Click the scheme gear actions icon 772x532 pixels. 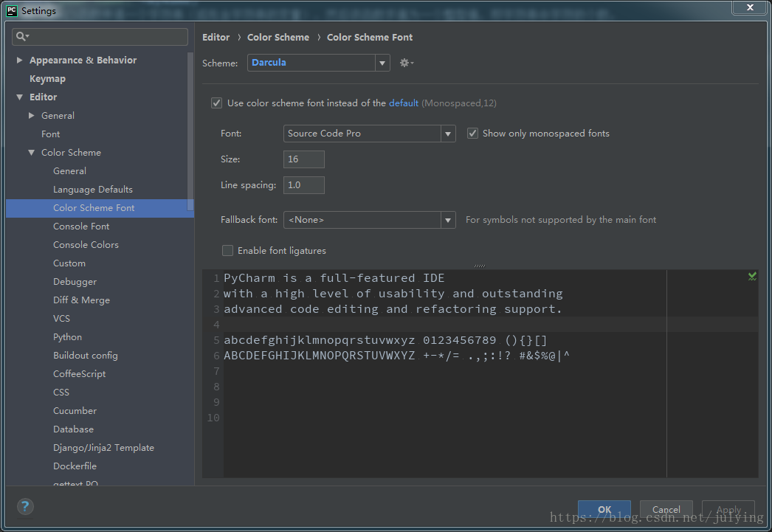[406, 63]
